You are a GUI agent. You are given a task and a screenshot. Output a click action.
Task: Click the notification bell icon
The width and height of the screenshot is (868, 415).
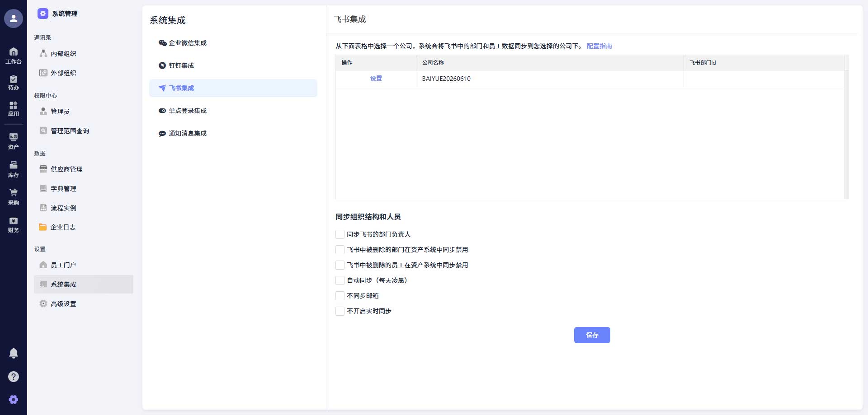14,353
